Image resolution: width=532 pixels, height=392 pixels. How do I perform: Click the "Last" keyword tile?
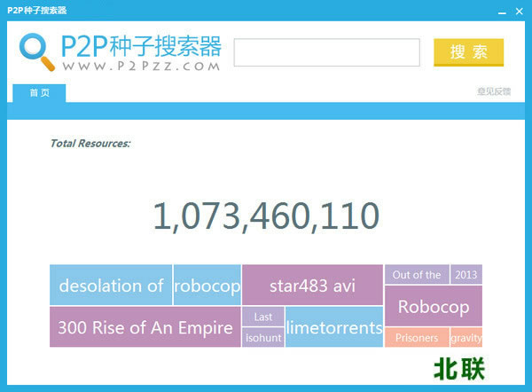pos(263,317)
